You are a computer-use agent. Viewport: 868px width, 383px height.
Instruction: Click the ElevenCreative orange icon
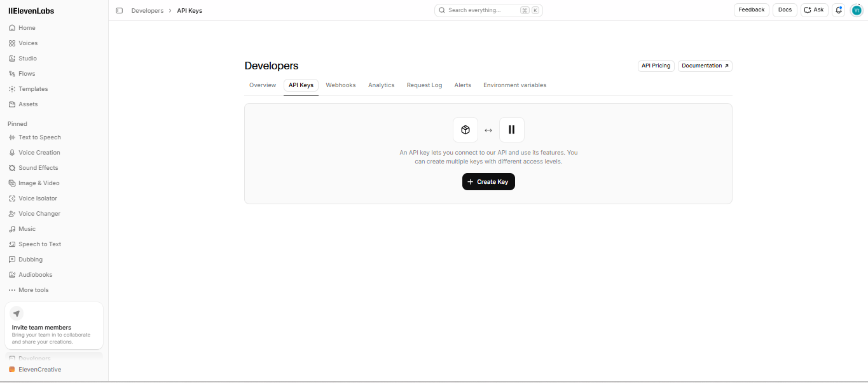click(x=12, y=370)
